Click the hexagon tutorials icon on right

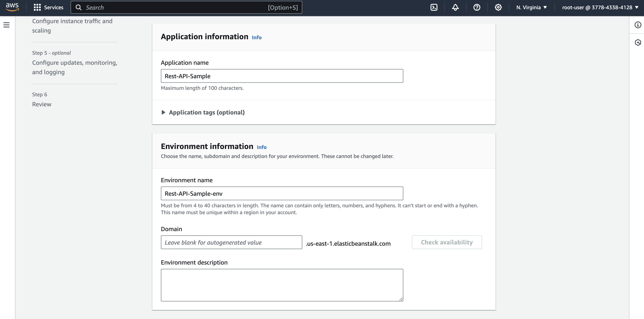[638, 42]
